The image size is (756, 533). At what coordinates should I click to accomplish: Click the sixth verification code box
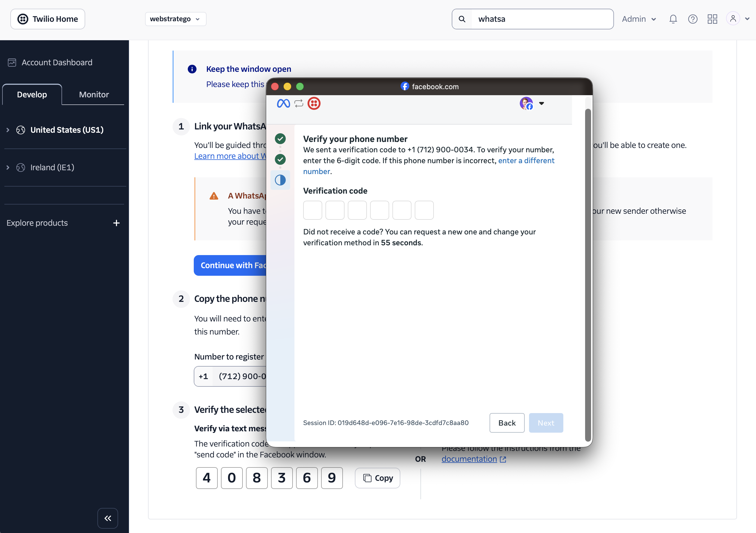tap(425, 210)
